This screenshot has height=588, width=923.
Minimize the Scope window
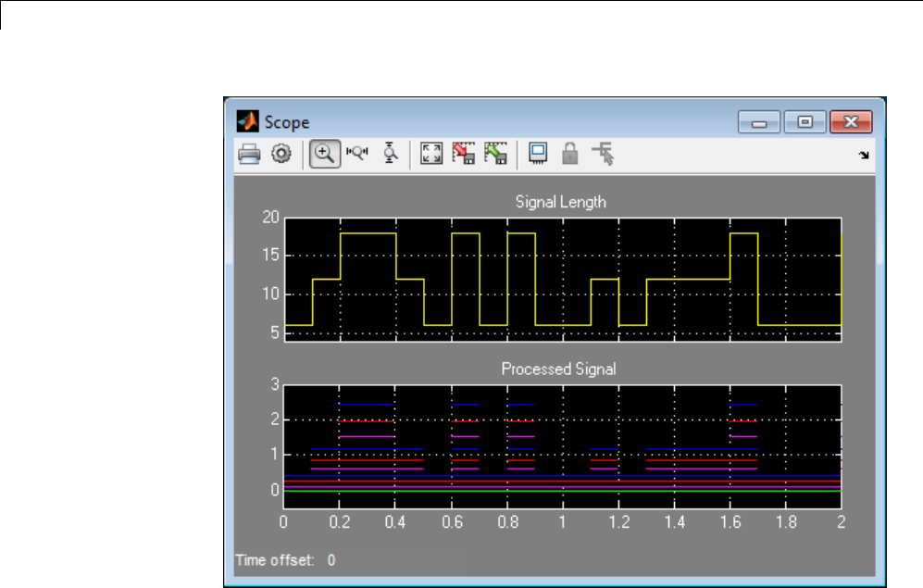point(760,121)
